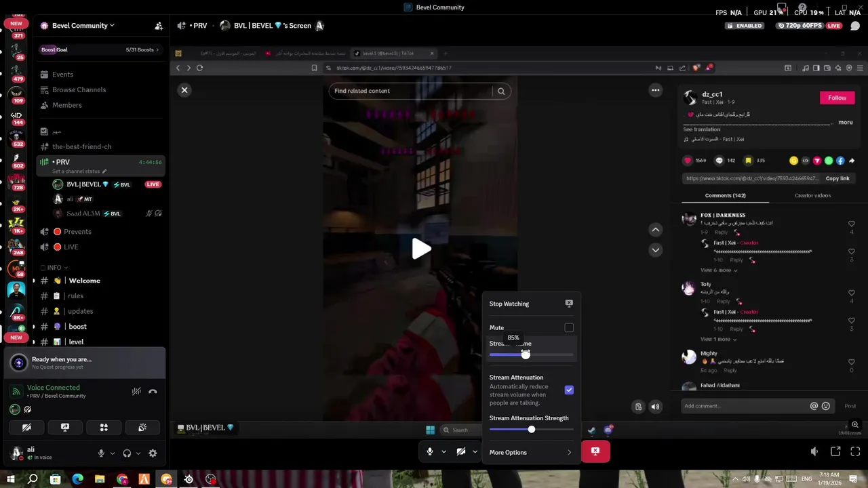Click Stop Watching in stream menu
Image resolution: width=868 pixels, height=488 pixels.
point(531,304)
